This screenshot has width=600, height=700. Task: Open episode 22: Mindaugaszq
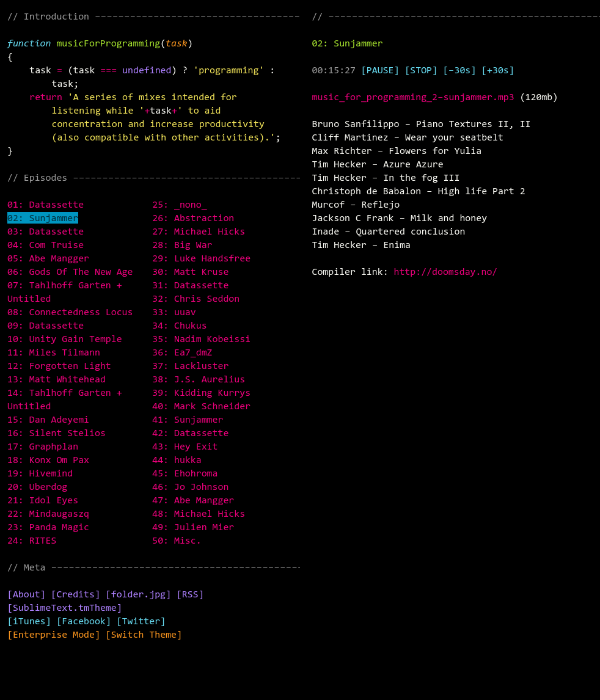(x=48, y=513)
